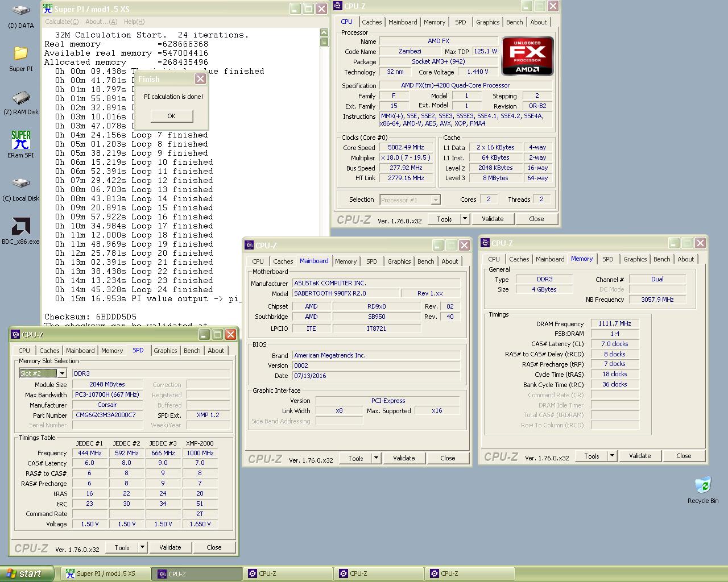The image size is (728, 582).
Task: Click Close button in CPU window
Action: click(536, 219)
